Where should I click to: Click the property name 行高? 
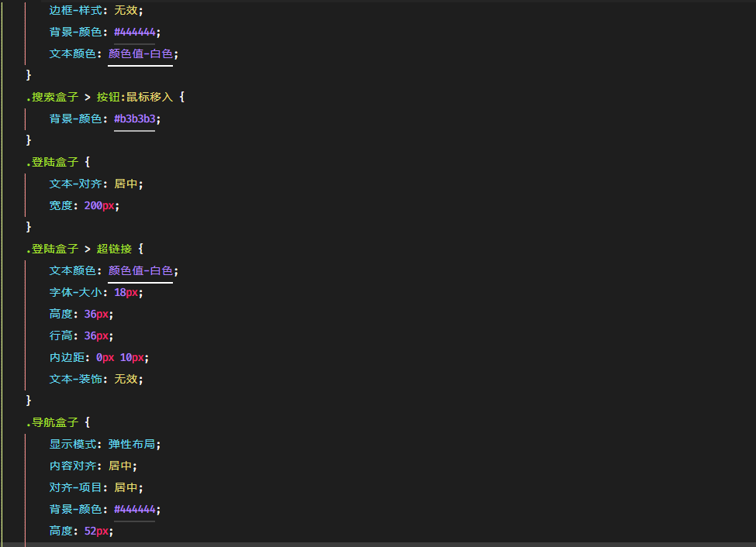pyautogui.click(x=60, y=335)
